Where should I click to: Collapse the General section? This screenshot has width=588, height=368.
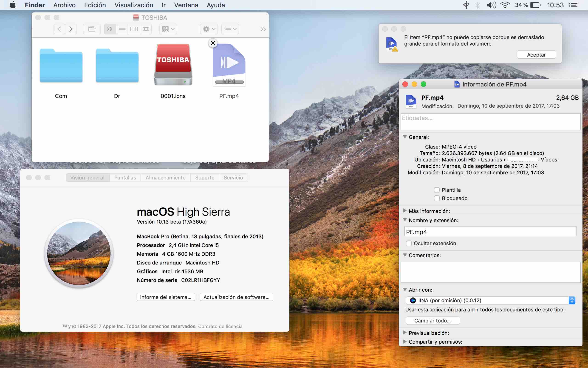[405, 137]
